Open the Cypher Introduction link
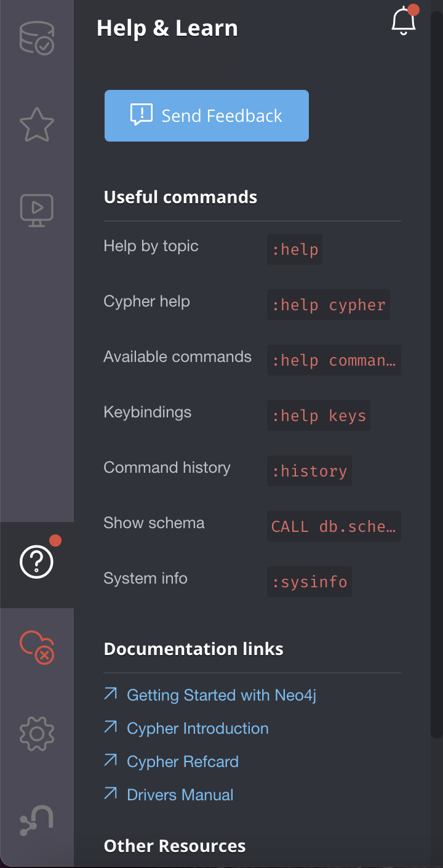The image size is (443, 868). click(x=197, y=728)
